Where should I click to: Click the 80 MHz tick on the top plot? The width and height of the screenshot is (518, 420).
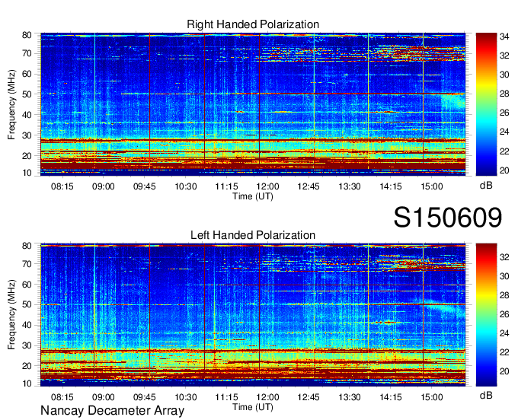click(27, 35)
